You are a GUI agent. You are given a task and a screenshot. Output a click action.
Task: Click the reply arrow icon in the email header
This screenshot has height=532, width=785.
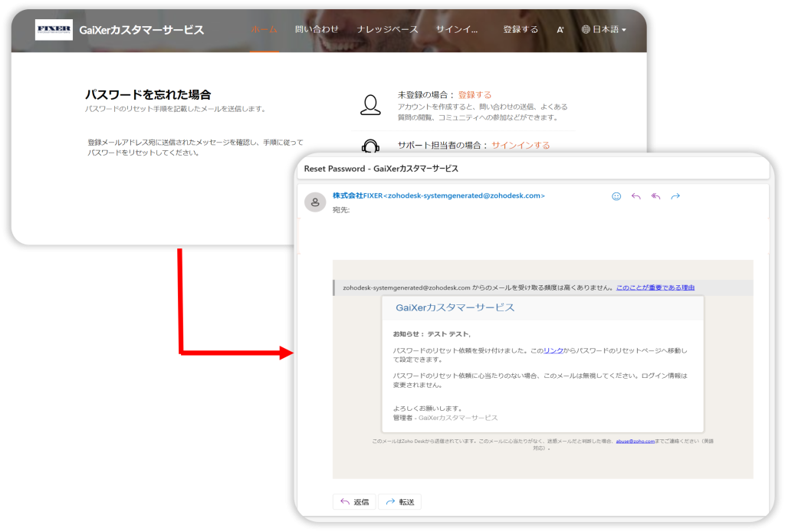point(636,196)
